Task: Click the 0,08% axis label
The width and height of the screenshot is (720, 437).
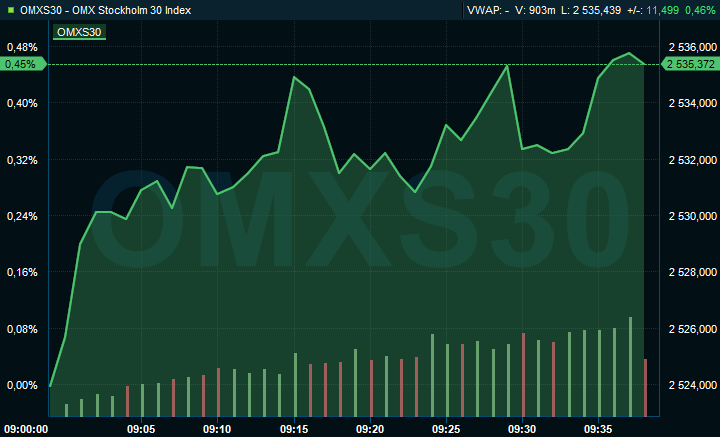Action: (22, 329)
